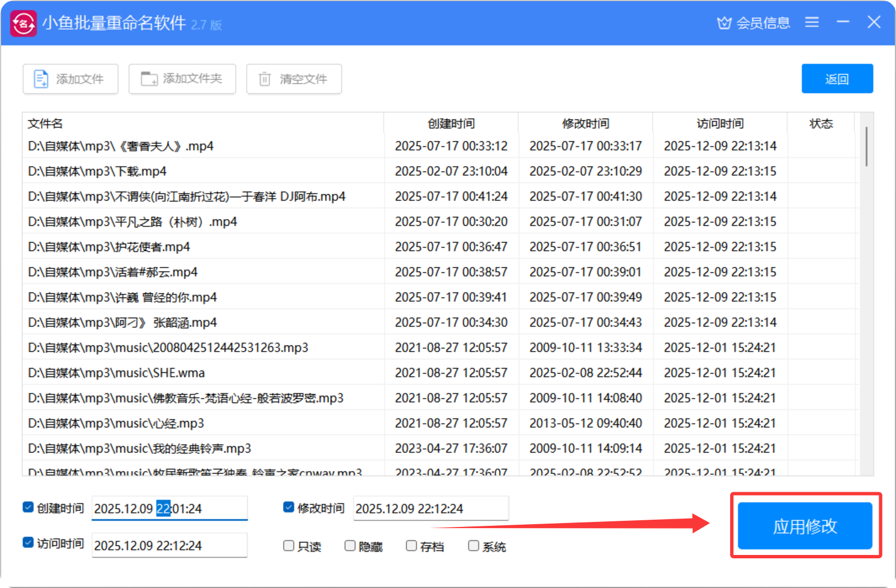Uncheck the 创建时间 checkbox
The width and height of the screenshot is (896, 588).
pos(28,507)
